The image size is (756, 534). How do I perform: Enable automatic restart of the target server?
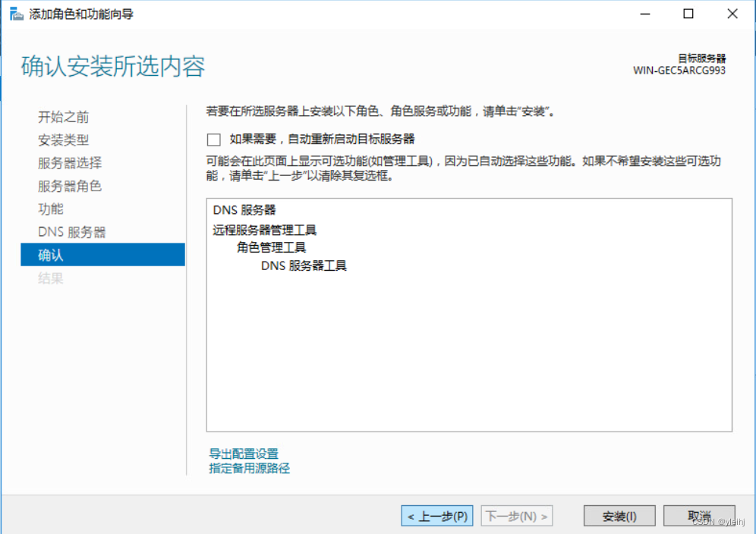pyautogui.click(x=213, y=140)
